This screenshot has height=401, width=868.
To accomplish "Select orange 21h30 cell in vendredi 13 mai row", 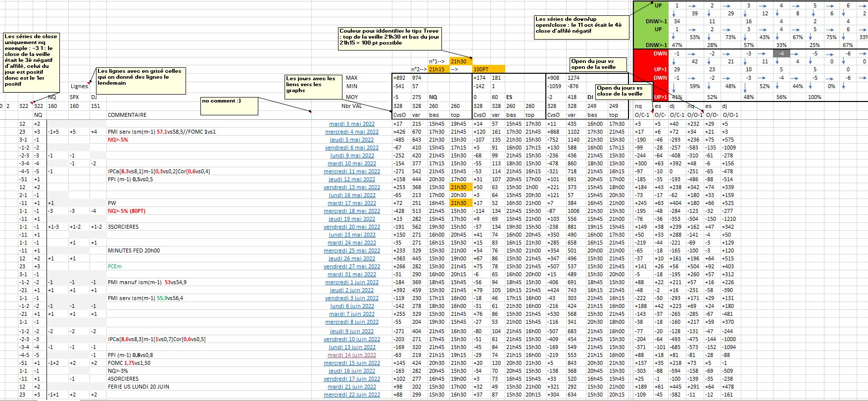I will point(461,187).
